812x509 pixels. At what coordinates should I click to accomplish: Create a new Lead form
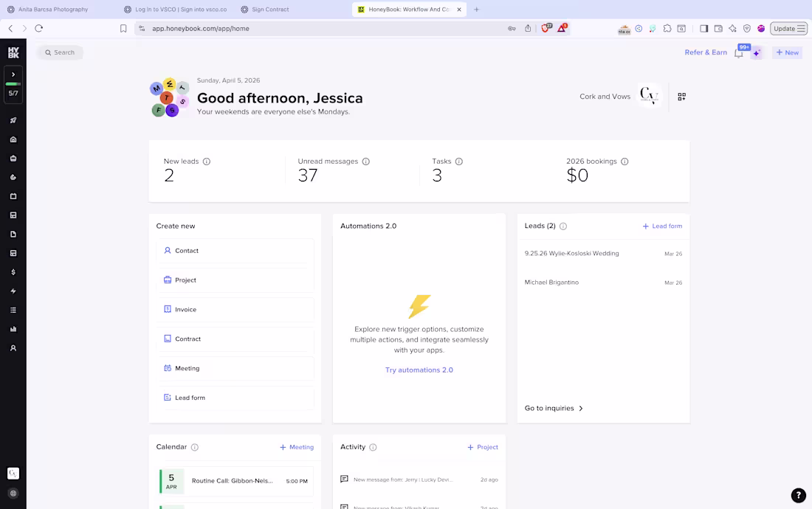click(235, 398)
